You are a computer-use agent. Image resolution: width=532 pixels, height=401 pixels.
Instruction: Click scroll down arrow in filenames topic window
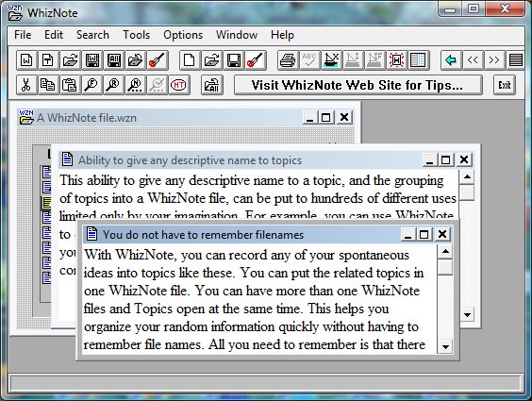point(445,346)
